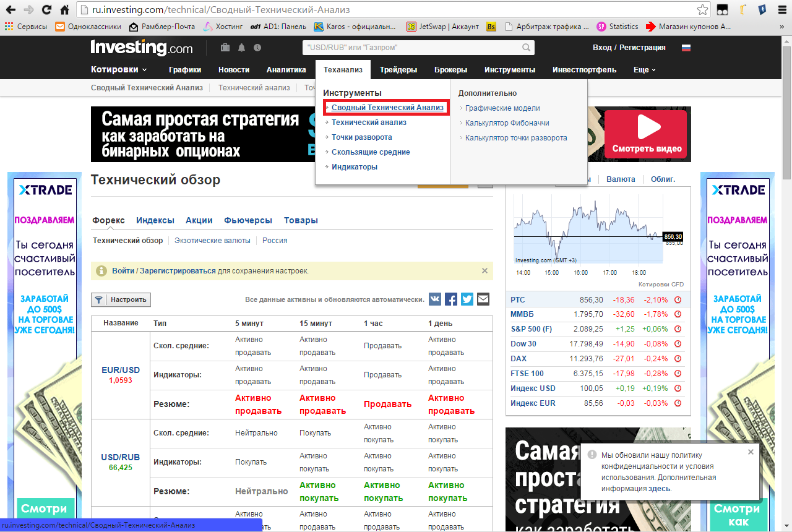Click the Войти link in yellow notice
This screenshot has width=792, height=532.
click(123, 271)
